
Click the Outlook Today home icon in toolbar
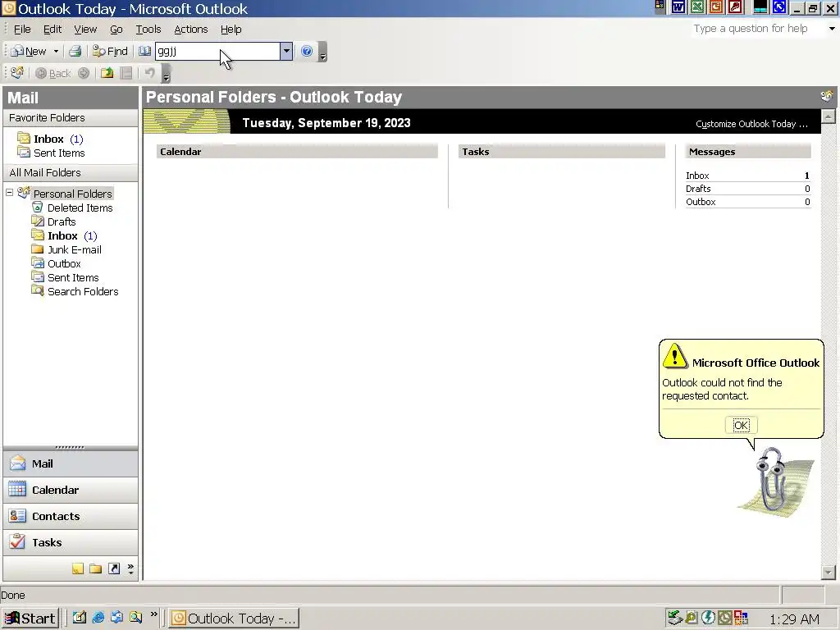point(17,73)
